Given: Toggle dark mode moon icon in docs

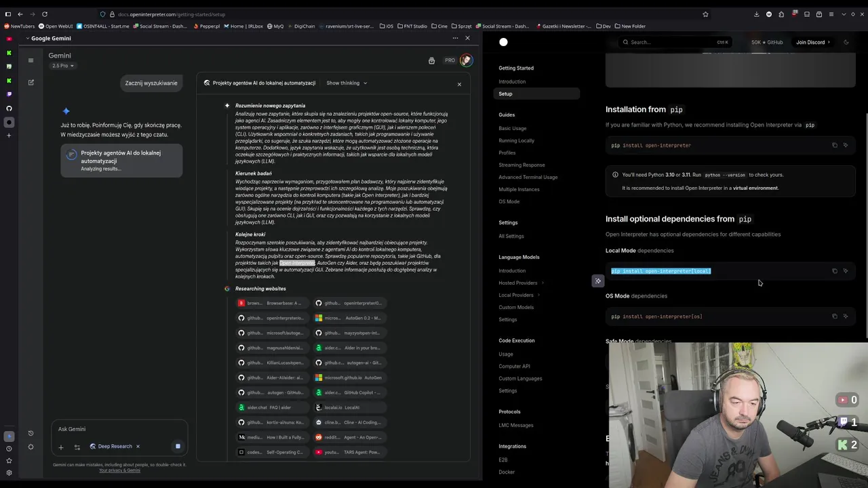Looking at the screenshot, I should tap(846, 42).
